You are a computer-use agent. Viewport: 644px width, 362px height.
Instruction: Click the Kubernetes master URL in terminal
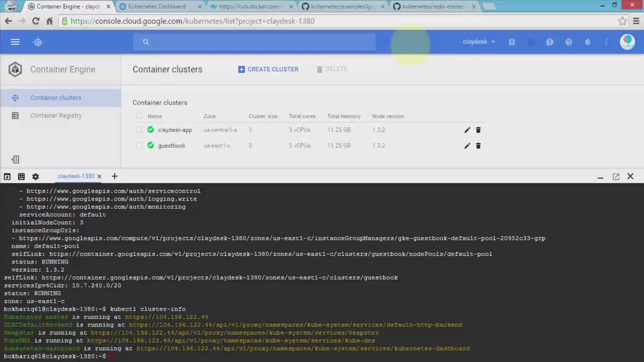[167, 317]
